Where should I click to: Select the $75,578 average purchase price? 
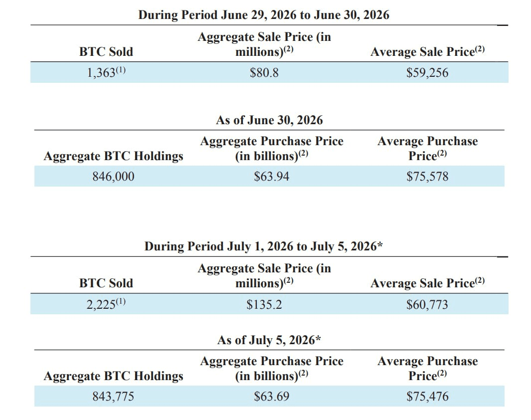427,177
